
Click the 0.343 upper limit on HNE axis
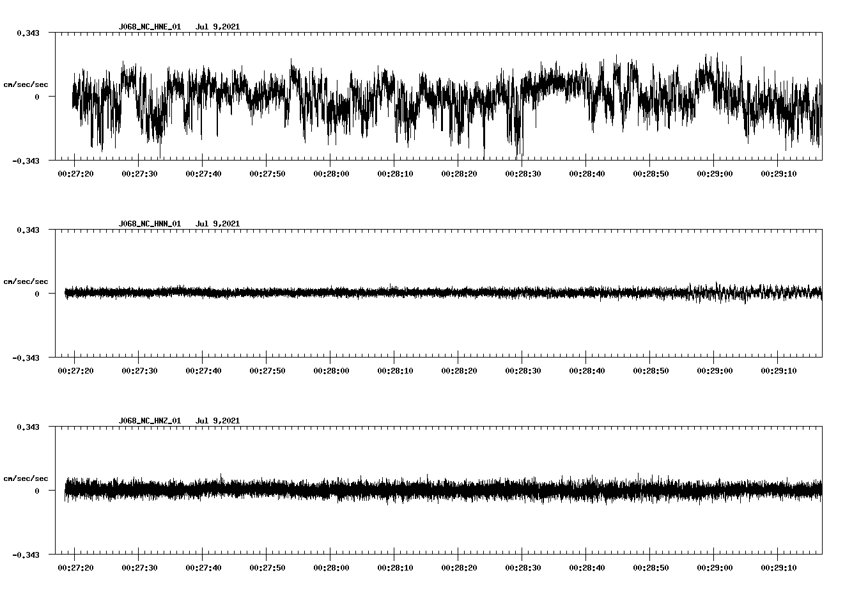[x=28, y=33]
